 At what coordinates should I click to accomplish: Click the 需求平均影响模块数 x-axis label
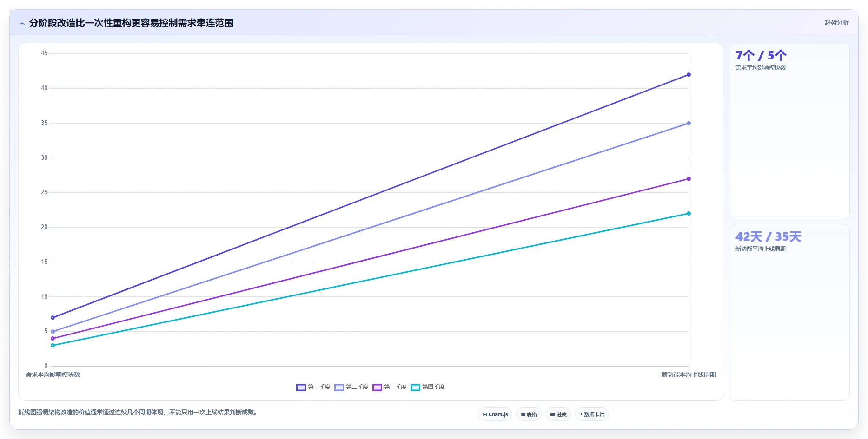coord(53,374)
